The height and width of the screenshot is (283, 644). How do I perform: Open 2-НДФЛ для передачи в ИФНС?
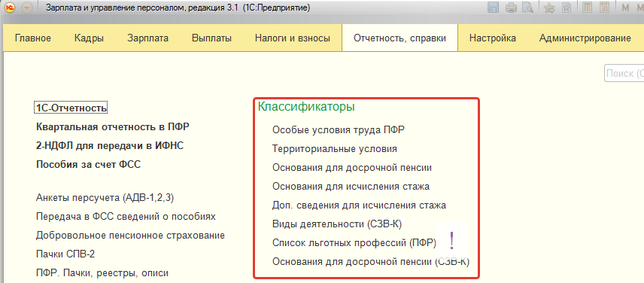tap(110, 146)
